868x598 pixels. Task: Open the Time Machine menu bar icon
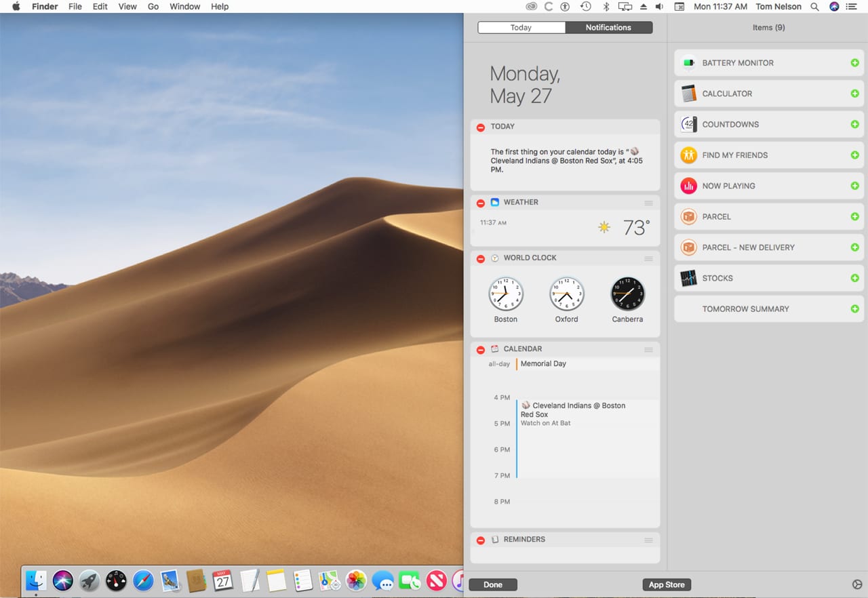coord(585,6)
